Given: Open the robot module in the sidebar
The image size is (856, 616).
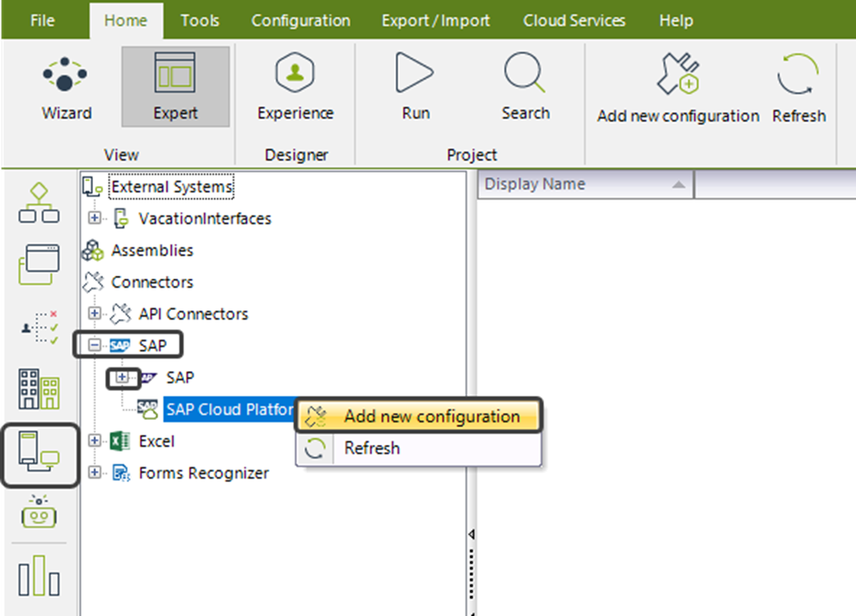Looking at the screenshot, I should click(x=38, y=513).
